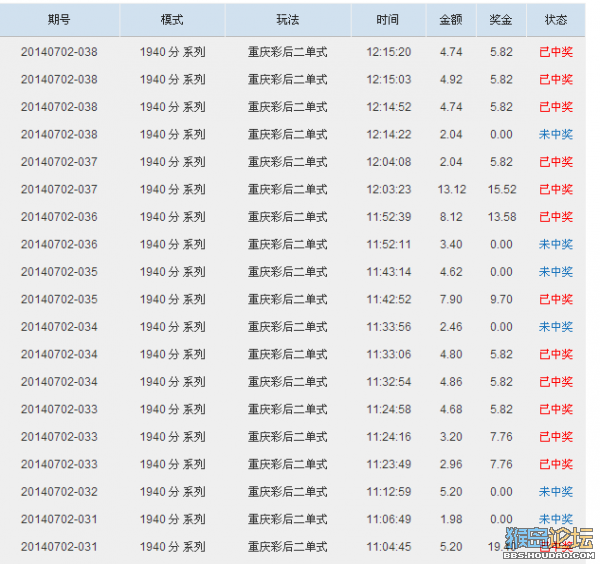
Task: Select the time cell 12:15:03
Action: 389,79
